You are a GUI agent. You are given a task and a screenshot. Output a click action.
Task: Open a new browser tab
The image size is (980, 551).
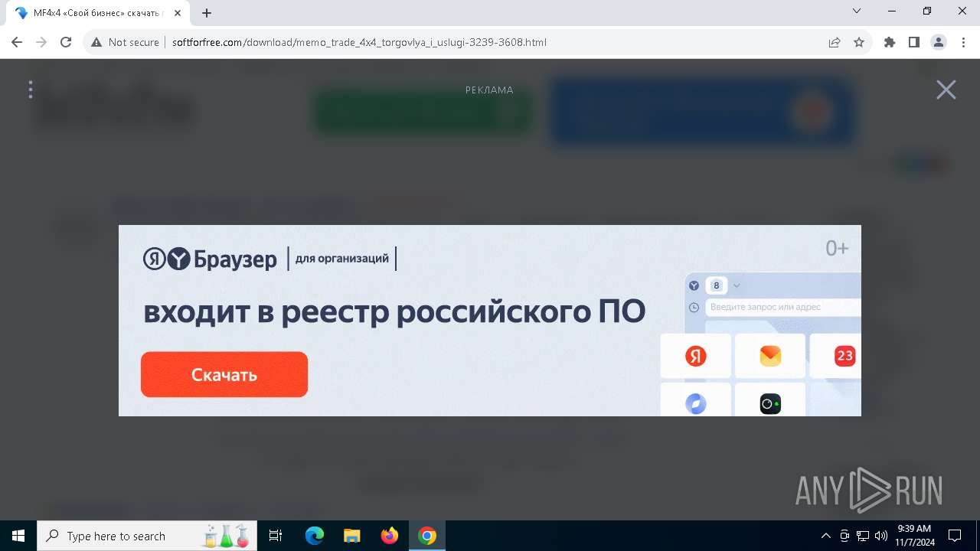[x=207, y=13]
